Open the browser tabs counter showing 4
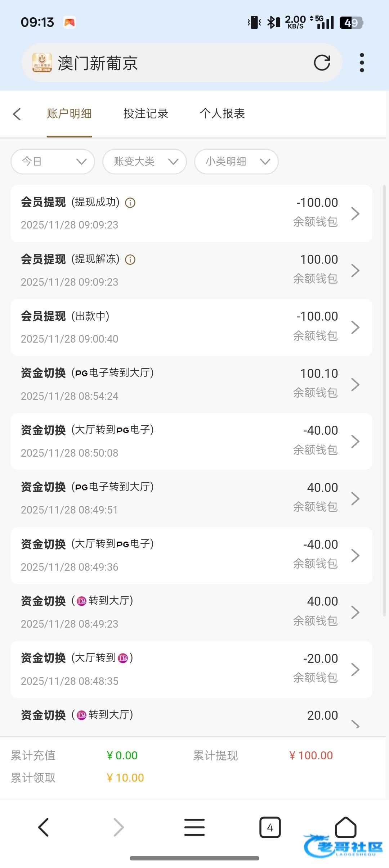The height and width of the screenshot is (868, 389). (270, 827)
